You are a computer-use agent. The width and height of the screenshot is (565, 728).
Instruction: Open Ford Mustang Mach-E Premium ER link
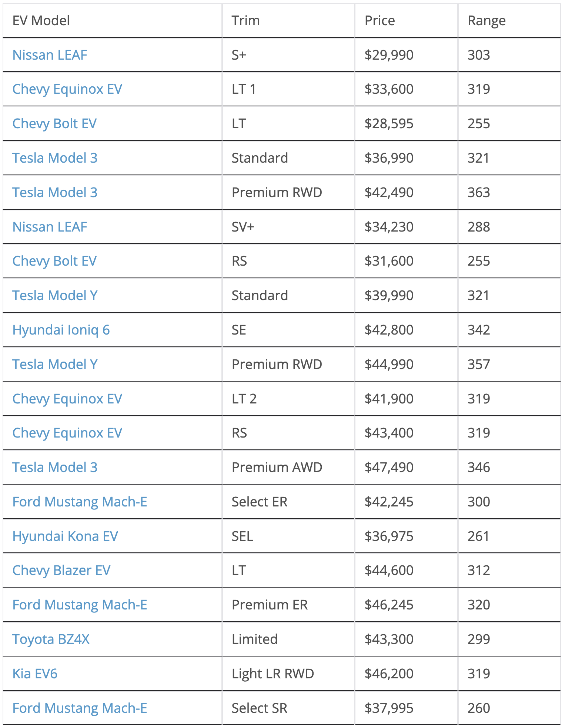[x=80, y=605]
